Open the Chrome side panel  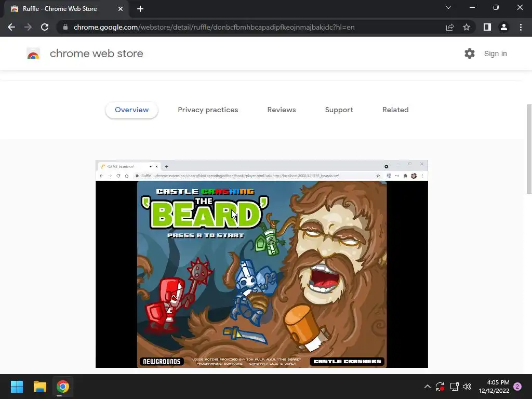coord(487,27)
